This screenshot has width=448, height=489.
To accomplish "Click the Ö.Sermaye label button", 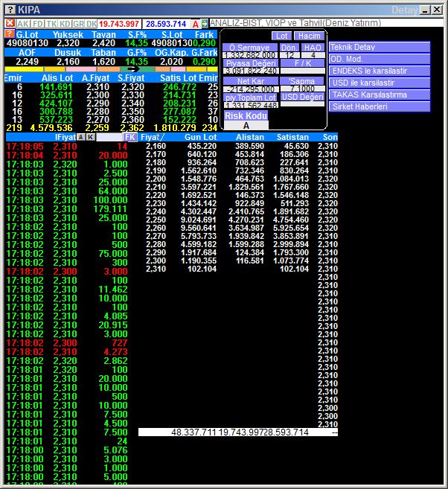I will (x=250, y=48).
